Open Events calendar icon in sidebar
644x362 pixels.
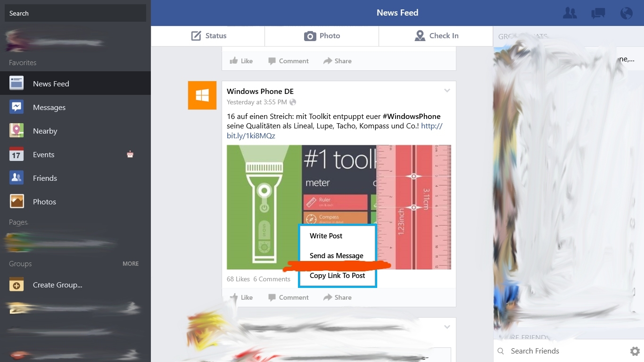tap(17, 154)
